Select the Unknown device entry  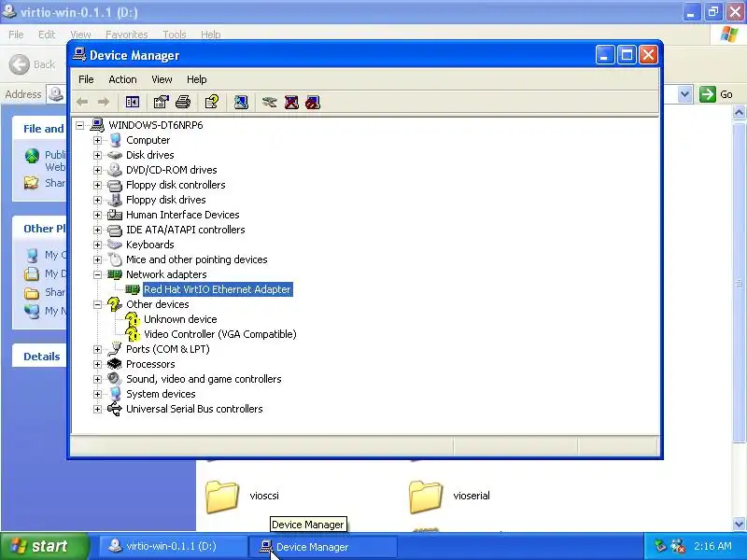coord(180,319)
